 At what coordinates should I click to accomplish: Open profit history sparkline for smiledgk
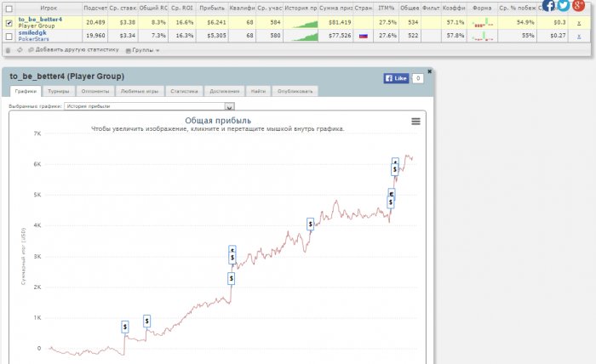(305, 37)
